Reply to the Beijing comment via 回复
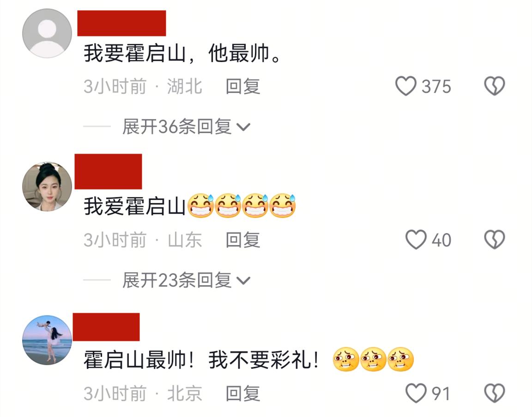Screen dimensions: 532x417 [243, 393]
